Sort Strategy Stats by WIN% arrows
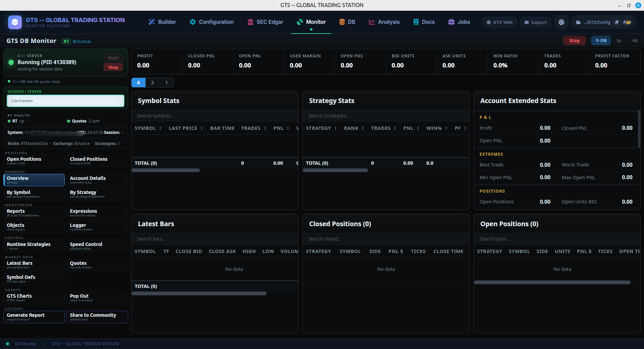 pos(446,129)
